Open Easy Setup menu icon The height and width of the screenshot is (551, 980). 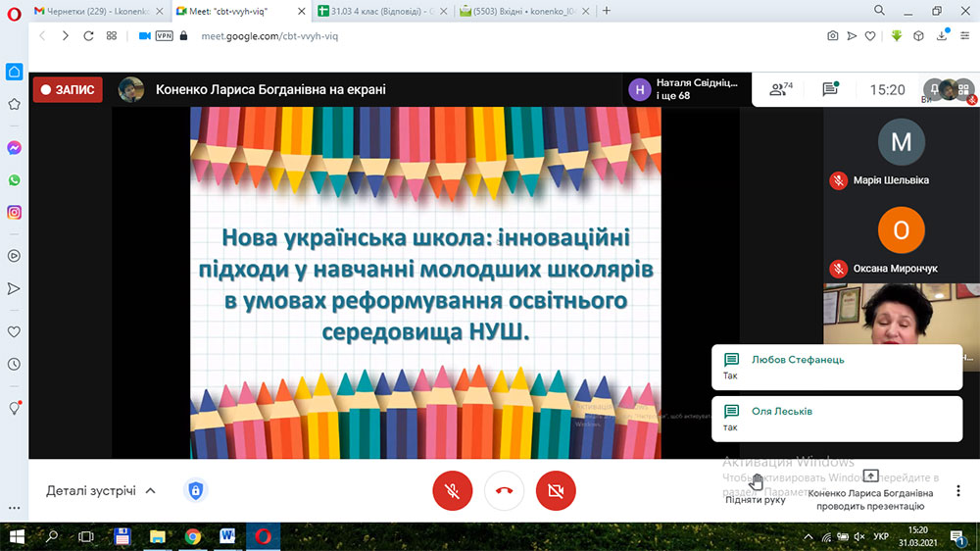pos(965,36)
